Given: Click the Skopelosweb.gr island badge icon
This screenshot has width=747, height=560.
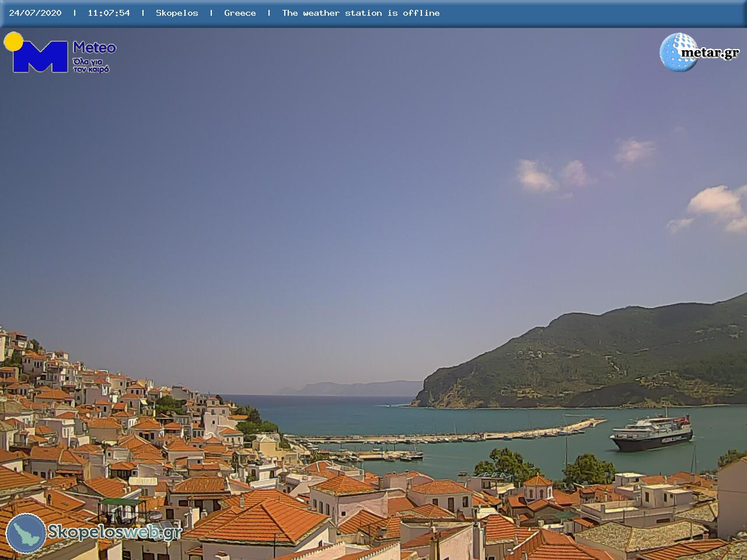Looking at the screenshot, I should click(x=26, y=533).
